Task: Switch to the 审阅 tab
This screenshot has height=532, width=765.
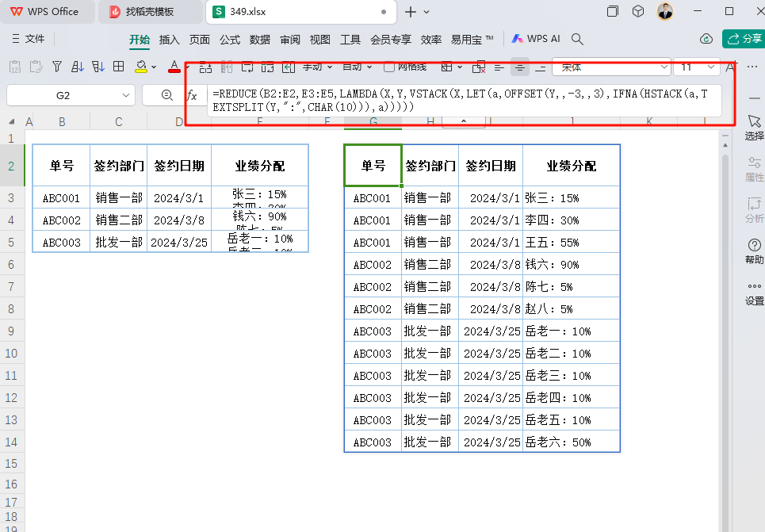Action: coord(290,40)
